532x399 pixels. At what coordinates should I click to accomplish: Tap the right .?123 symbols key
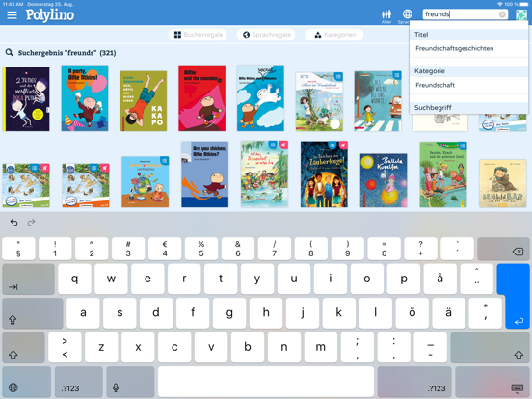click(x=414, y=382)
